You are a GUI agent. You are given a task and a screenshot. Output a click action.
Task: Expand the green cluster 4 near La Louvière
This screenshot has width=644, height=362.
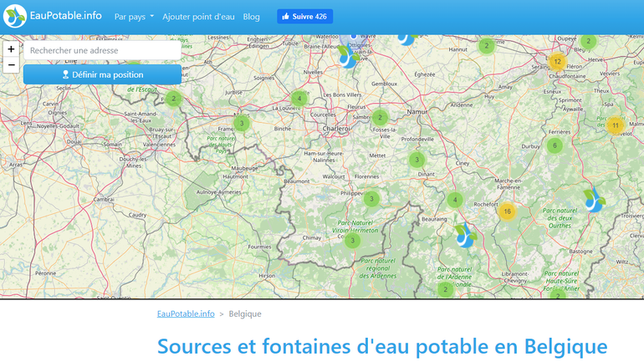point(299,99)
